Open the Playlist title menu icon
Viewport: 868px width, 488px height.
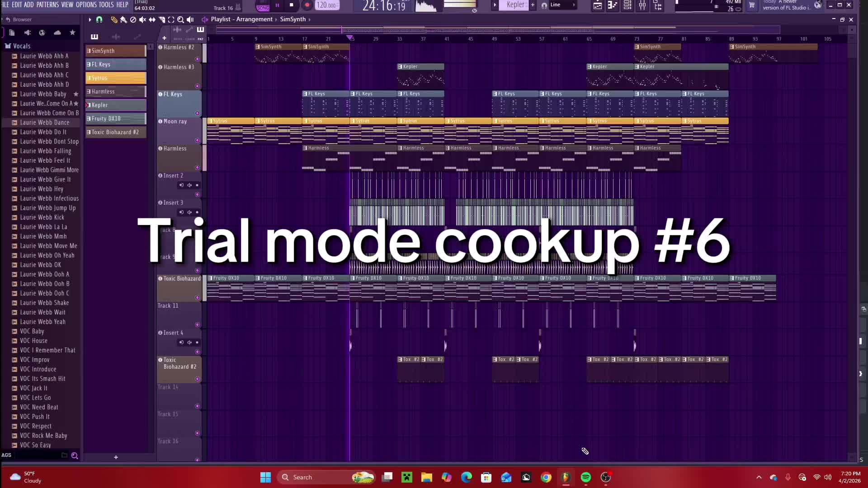click(205, 19)
